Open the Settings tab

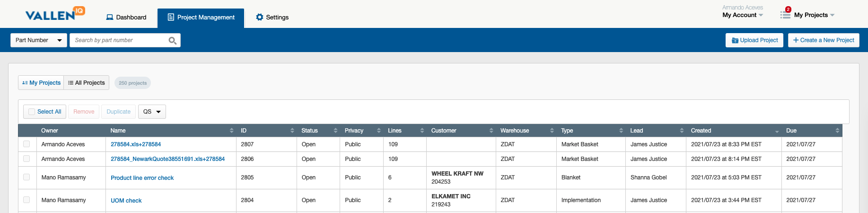tap(272, 18)
